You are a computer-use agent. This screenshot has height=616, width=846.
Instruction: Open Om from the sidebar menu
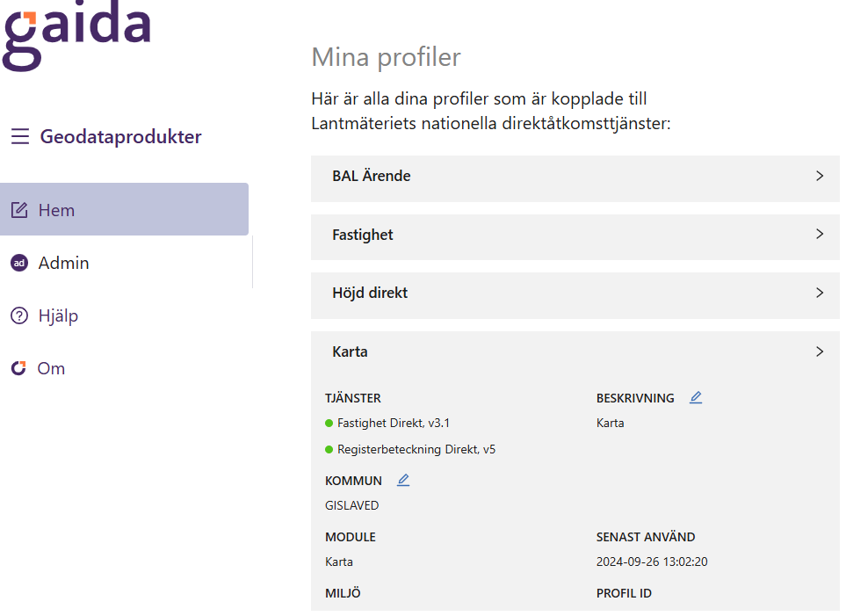(x=51, y=368)
